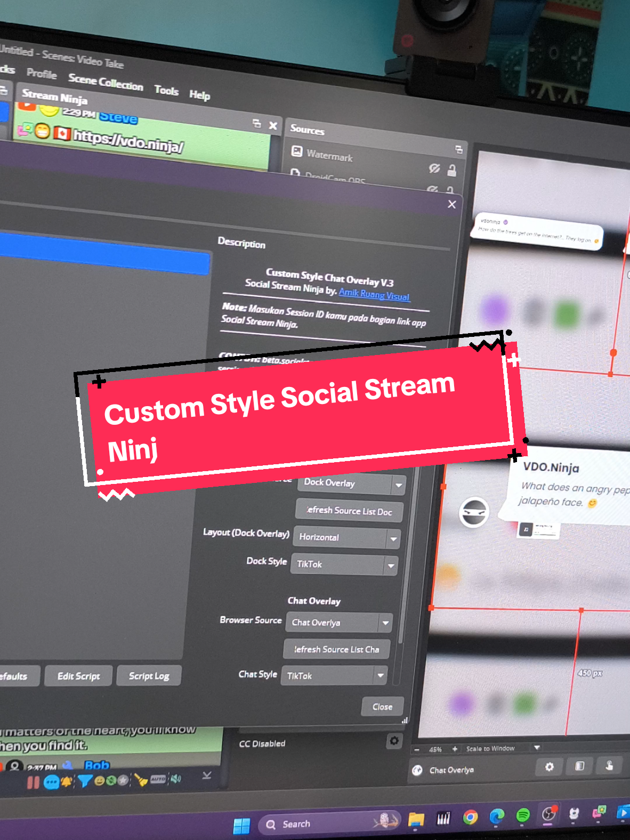Click the Close button in scripts dialog

[x=382, y=706]
